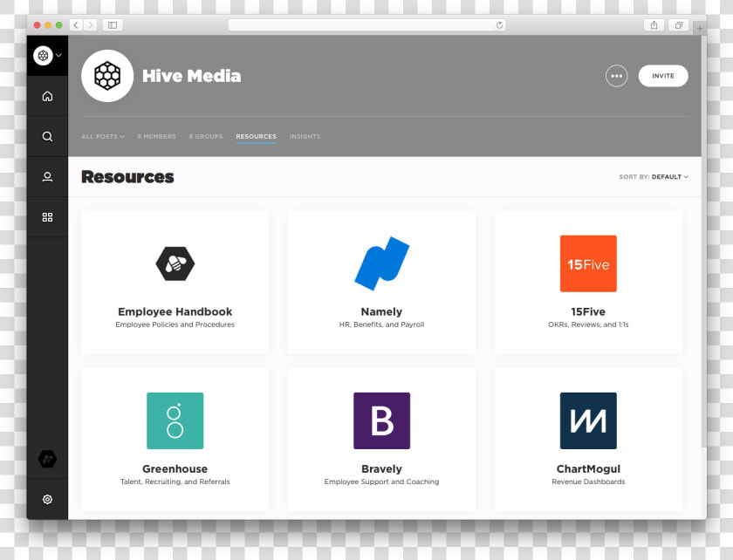Click the INVITE button
This screenshot has height=560, width=733.
click(x=663, y=76)
